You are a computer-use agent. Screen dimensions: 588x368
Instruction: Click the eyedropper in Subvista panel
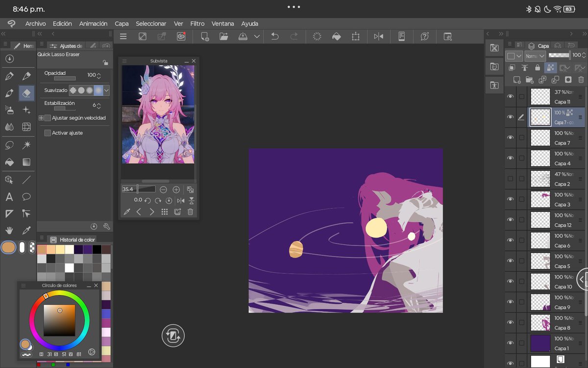126,212
